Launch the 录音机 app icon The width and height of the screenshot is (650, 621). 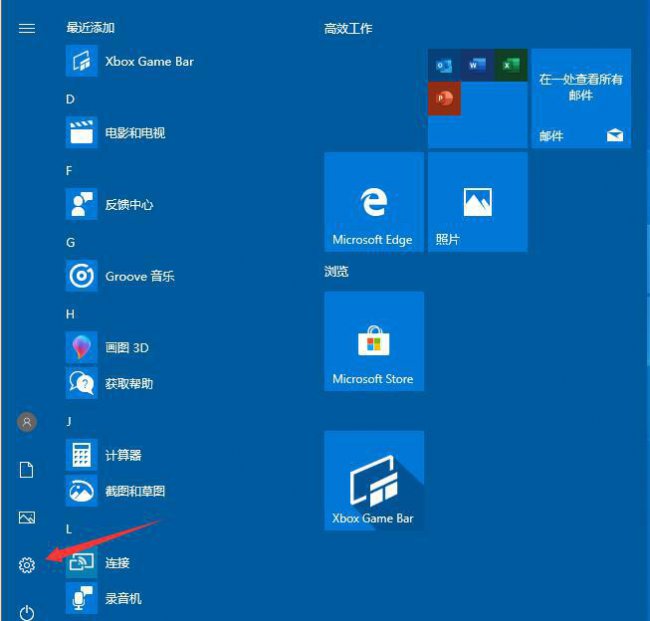tap(82, 598)
